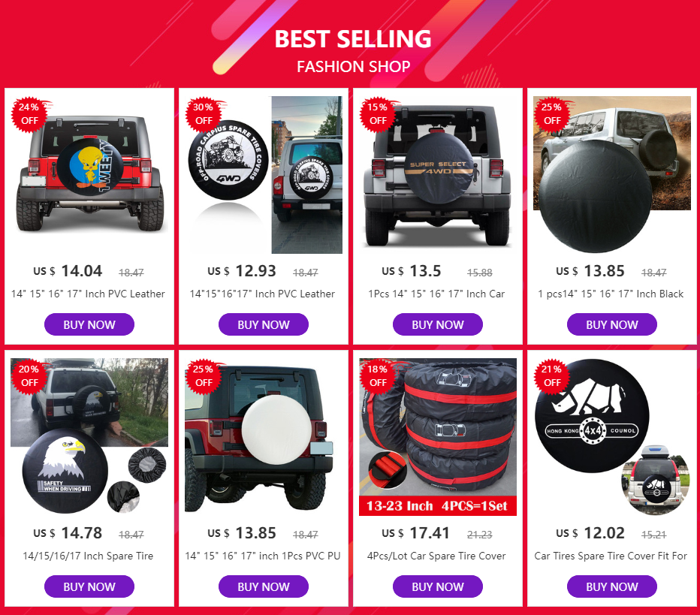Open 'Car Tires Spare Tire Cover Fit For' link

[611, 556]
